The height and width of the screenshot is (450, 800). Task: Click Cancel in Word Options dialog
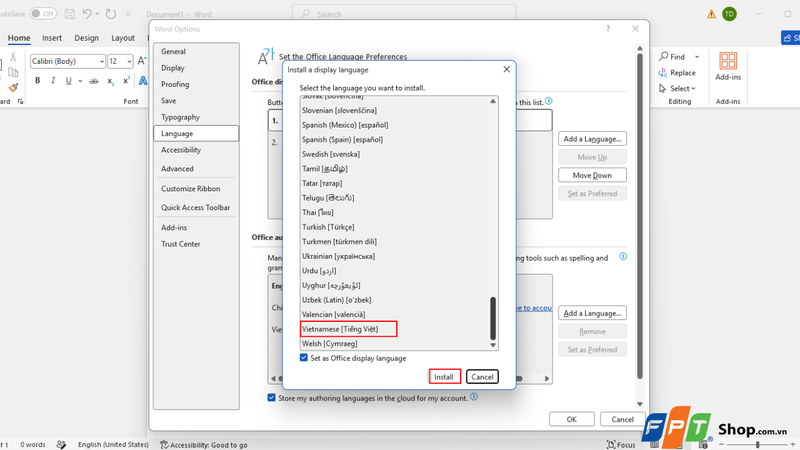[622, 419]
